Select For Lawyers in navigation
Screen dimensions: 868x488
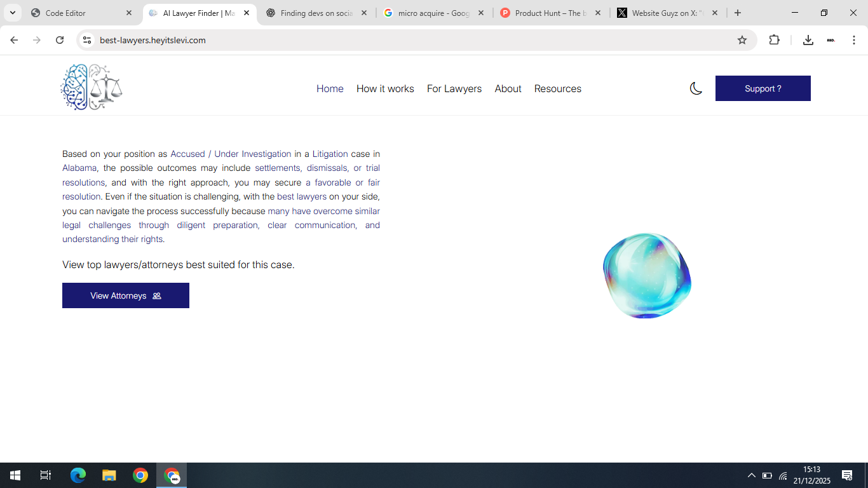pos(454,89)
